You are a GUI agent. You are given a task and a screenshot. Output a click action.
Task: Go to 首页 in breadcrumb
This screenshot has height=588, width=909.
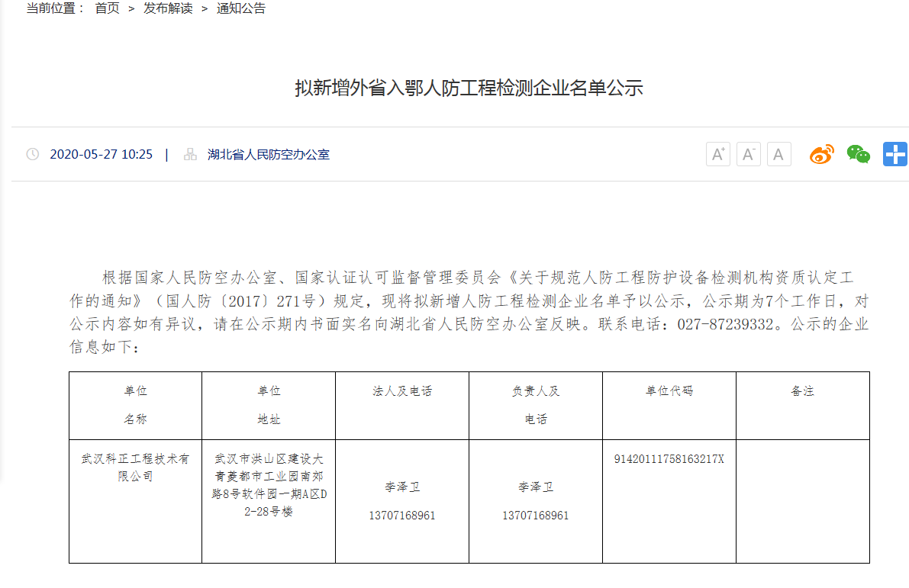click(107, 9)
